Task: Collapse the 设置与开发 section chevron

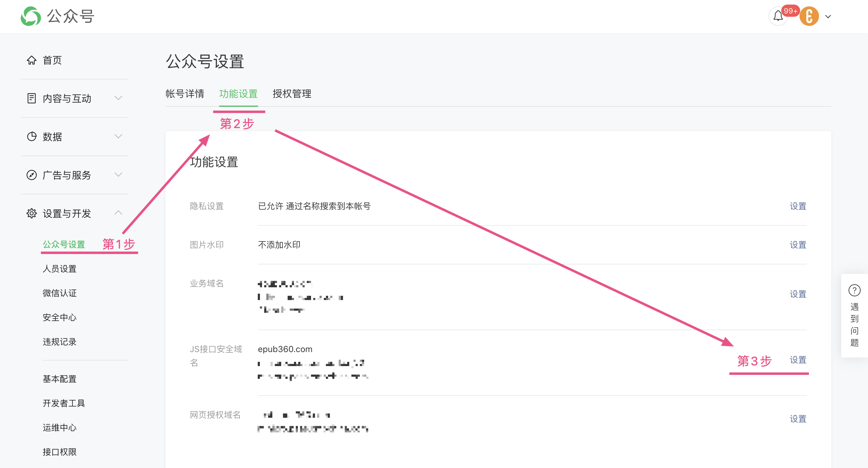Action: (118, 213)
